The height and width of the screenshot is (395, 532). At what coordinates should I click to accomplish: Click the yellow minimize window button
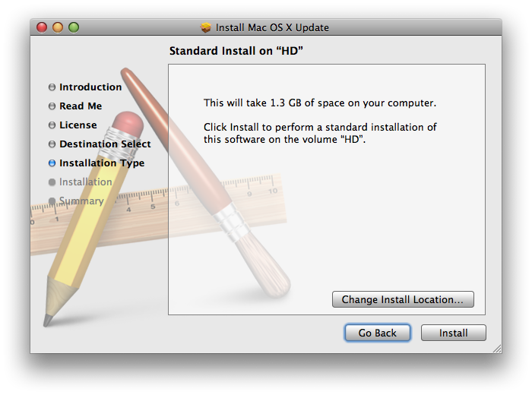(x=58, y=27)
